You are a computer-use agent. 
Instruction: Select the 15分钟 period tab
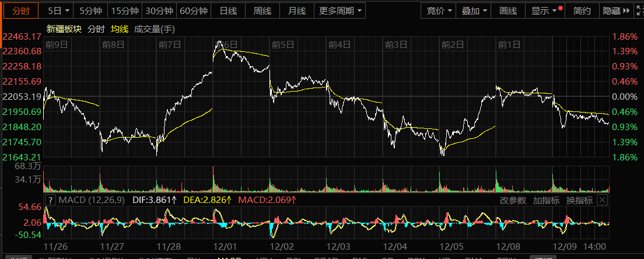(125, 11)
